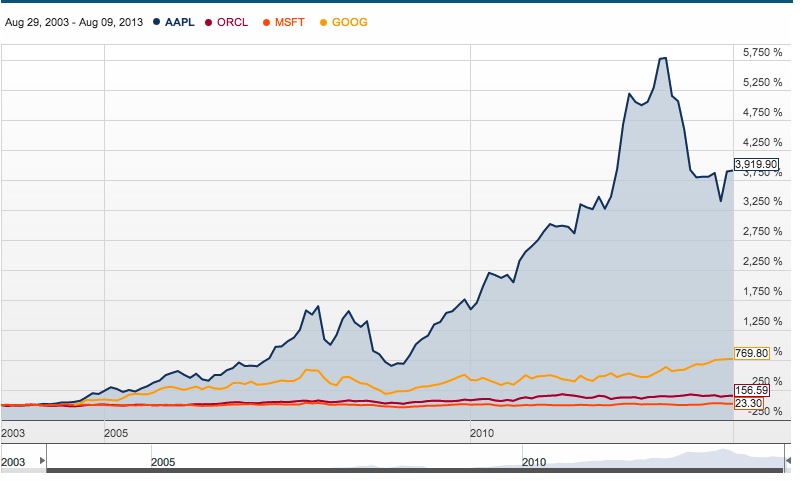
Task: Click the GOOG legend label
Action: tap(349, 23)
